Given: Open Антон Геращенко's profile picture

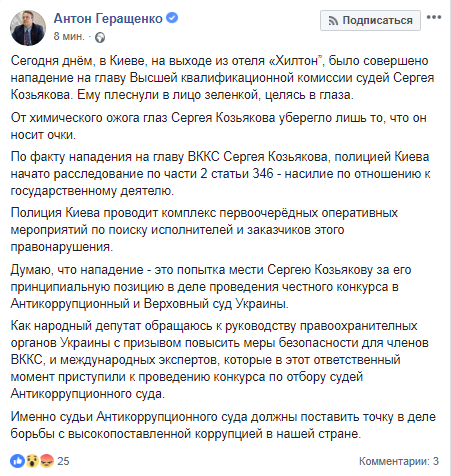Looking at the screenshot, I should [28, 28].
